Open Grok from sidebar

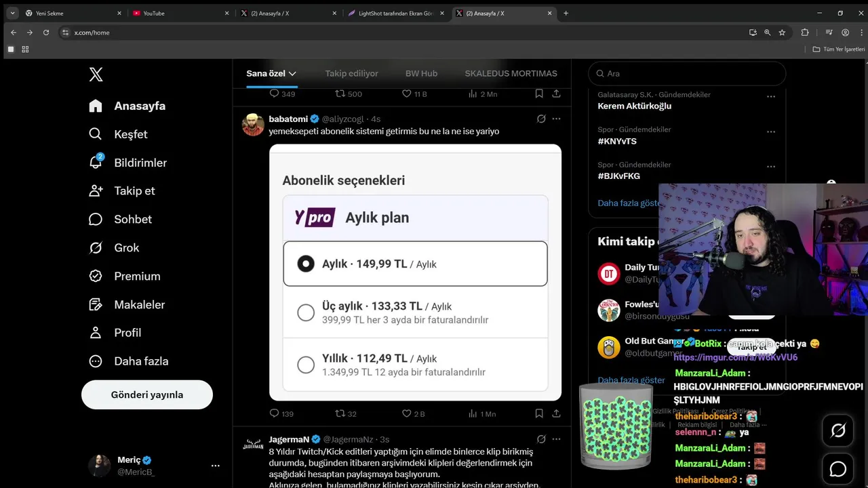point(114,248)
